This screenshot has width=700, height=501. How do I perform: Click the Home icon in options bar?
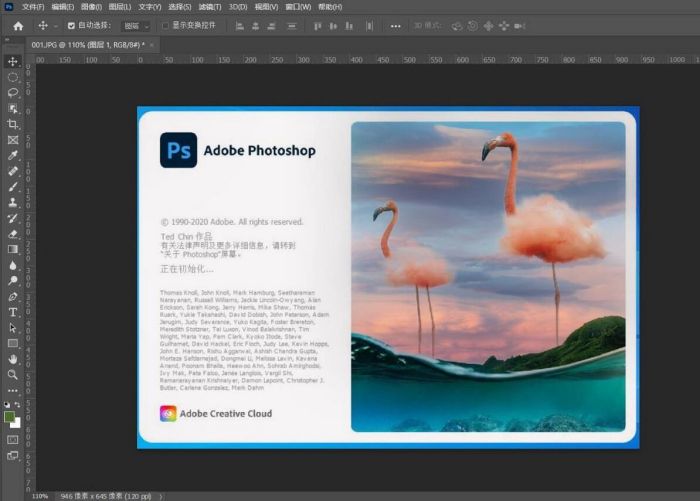pos(17,25)
